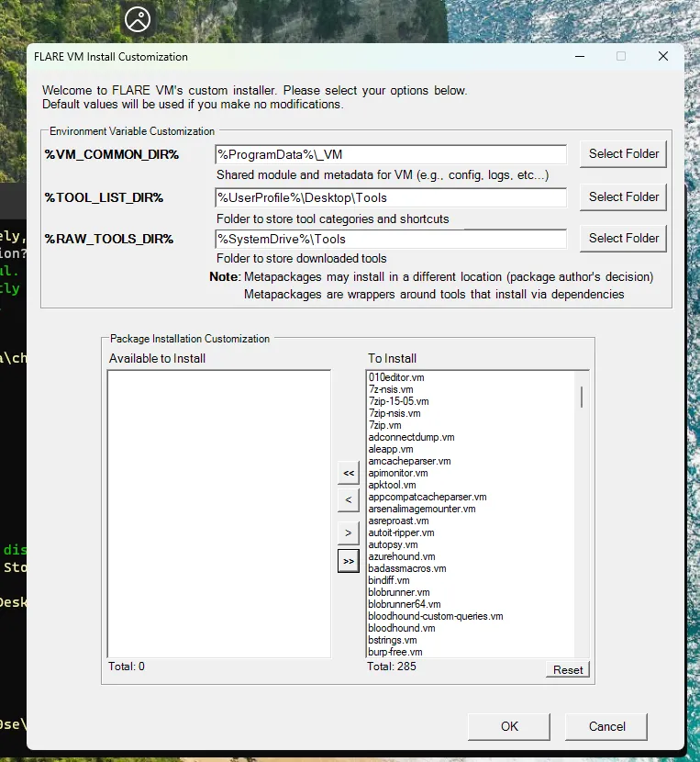Click Select Folder for TOOL_LIST_DIR

623,196
